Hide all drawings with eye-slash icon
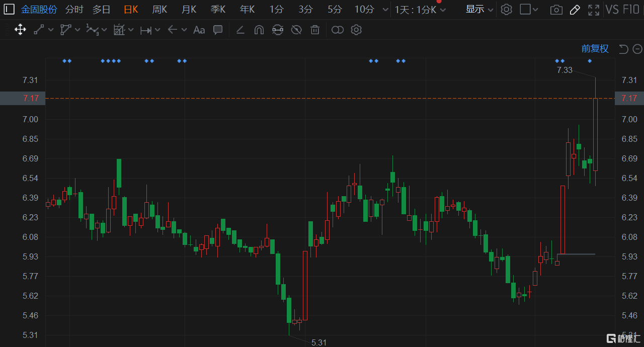Viewport: 644px width, 347px height. (296, 30)
